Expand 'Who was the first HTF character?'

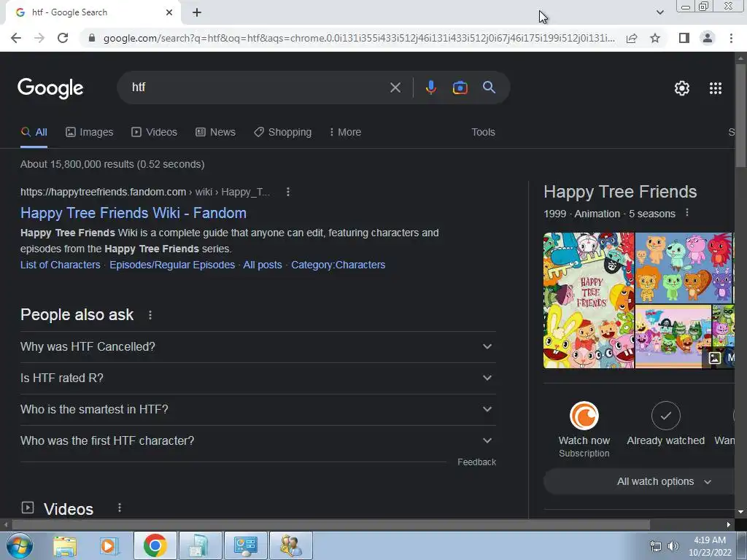[258, 441]
